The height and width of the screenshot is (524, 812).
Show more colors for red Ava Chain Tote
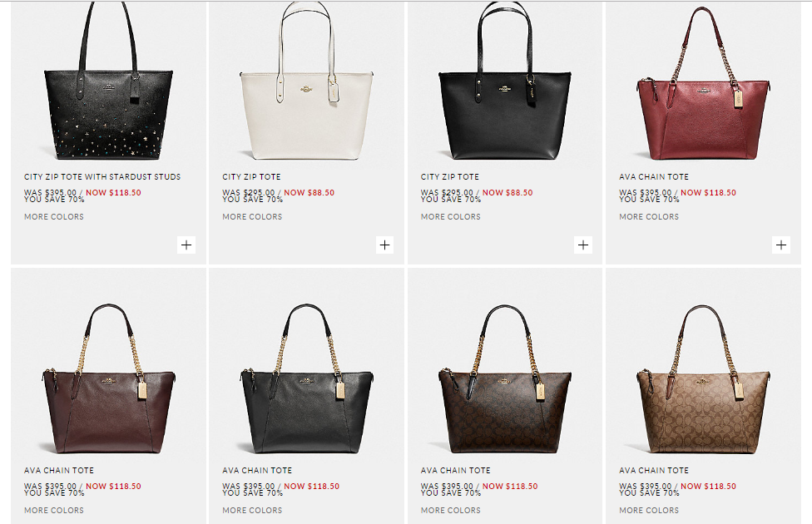(649, 216)
